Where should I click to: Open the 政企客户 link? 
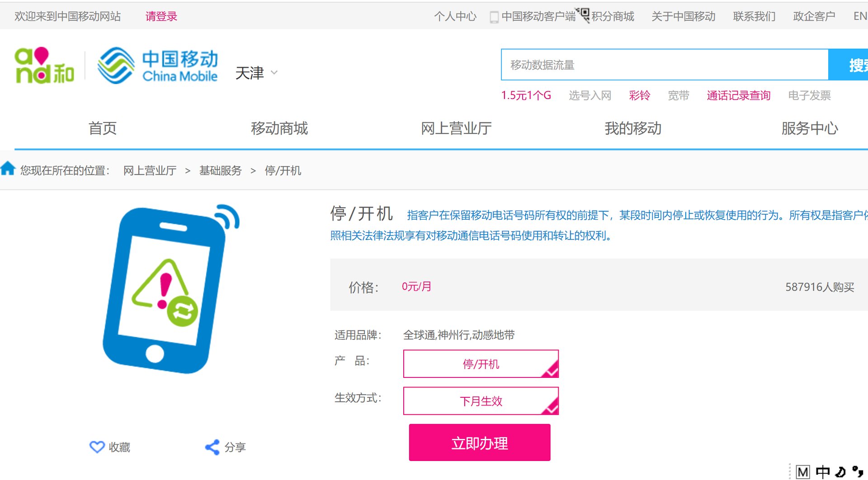[814, 17]
